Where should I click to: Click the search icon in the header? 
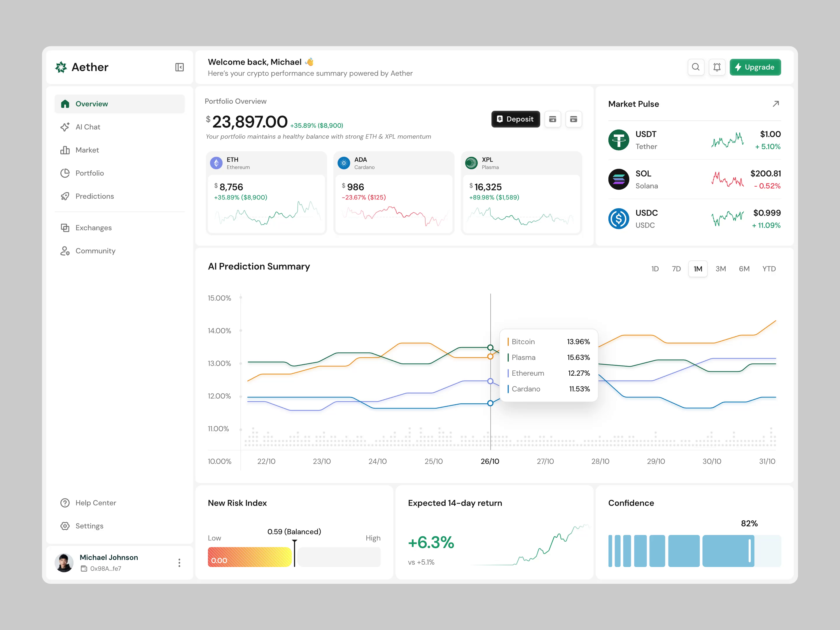tap(696, 67)
